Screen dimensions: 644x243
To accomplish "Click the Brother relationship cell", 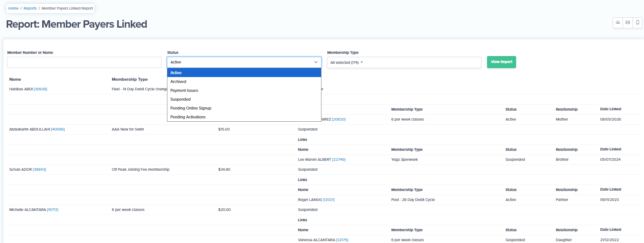I will click(x=562, y=160).
